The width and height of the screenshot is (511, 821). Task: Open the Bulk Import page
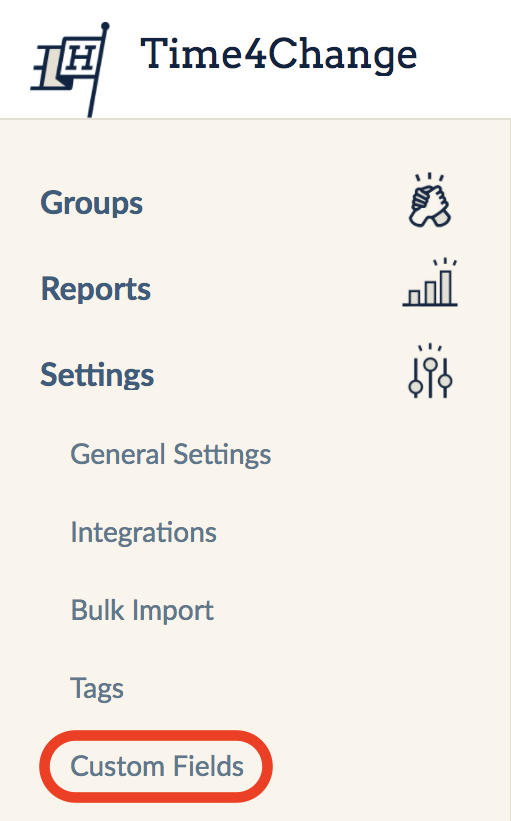click(x=142, y=611)
